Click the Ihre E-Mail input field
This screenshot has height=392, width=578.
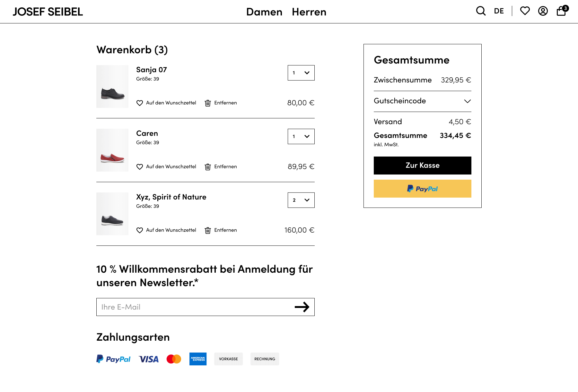pos(193,307)
